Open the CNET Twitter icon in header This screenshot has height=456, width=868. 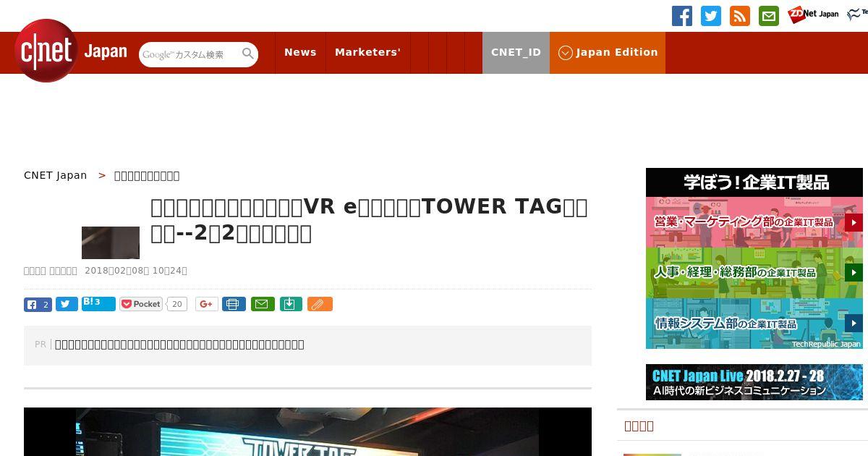(711, 16)
